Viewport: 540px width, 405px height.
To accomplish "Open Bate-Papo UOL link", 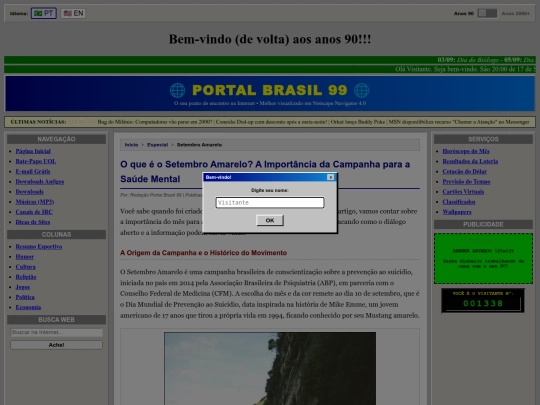I will point(35,161).
